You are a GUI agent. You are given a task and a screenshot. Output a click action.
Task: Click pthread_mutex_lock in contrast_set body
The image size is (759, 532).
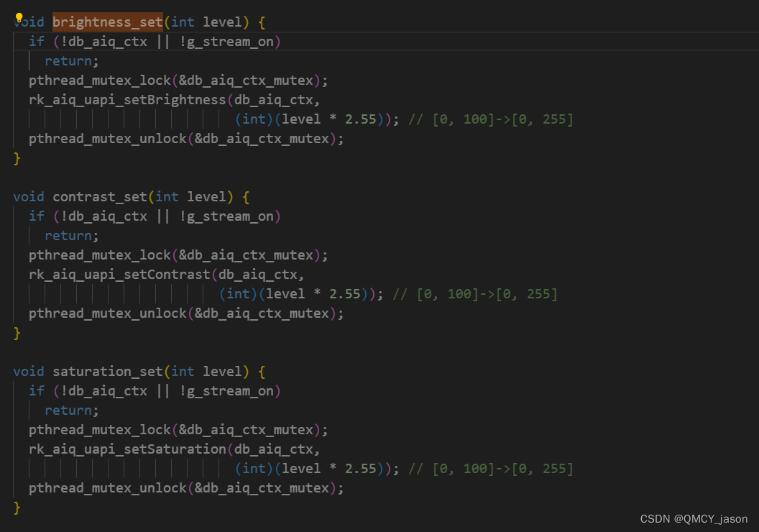[100, 256]
